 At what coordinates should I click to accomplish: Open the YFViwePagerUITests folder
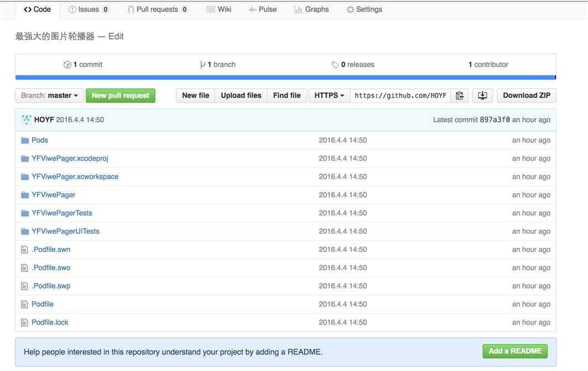pos(65,231)
